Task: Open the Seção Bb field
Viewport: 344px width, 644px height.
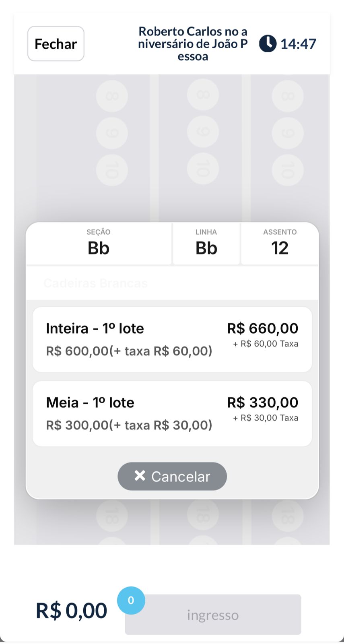Action: (x=99, y=244)
